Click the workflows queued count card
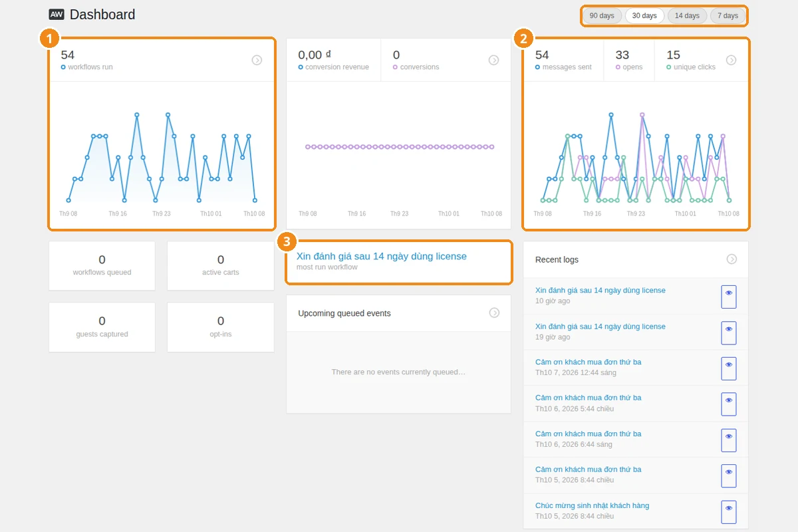This screenshot has height=532, width=798. [102, 265]
